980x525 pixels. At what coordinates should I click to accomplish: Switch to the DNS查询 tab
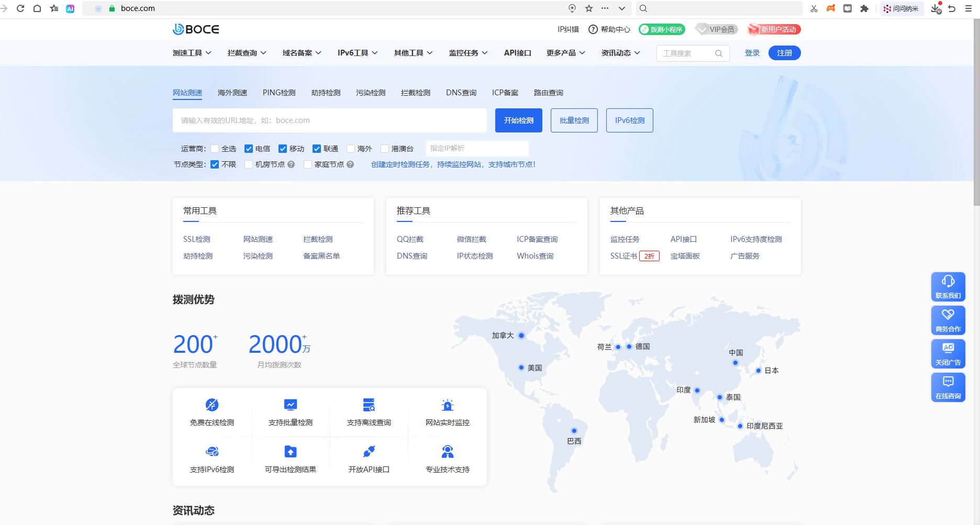click(x=461, y=93)
